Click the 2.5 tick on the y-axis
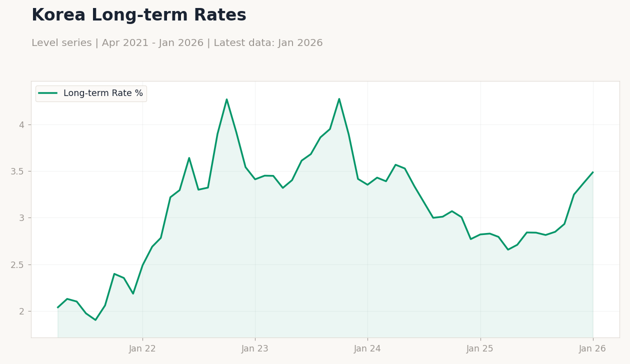 pyautogui.click(x=17, y=264)
